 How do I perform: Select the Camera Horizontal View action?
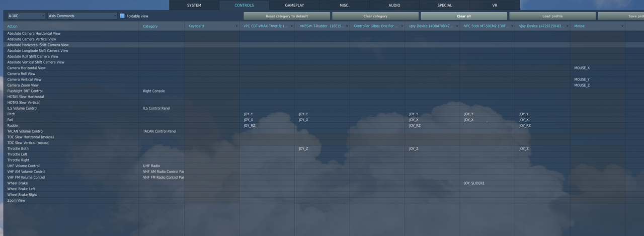point(26,68)
